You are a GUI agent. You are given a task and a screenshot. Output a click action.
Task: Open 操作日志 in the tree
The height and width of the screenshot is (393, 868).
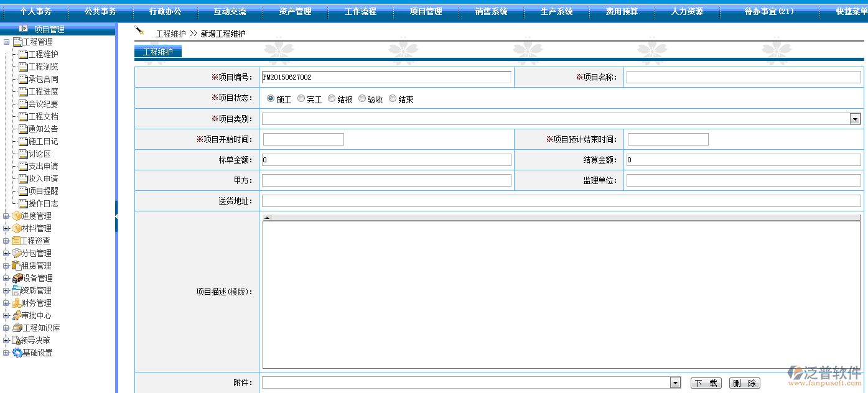pos(43,203)
